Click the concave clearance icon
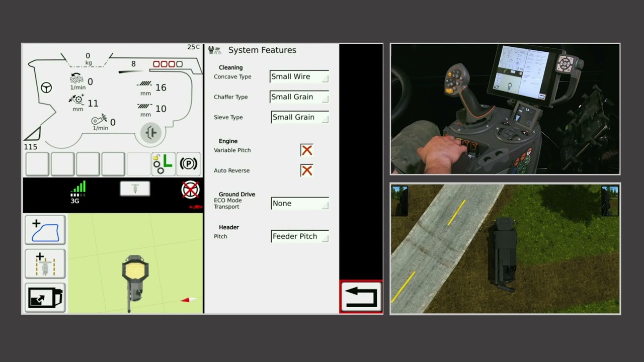 pos(76,100)
